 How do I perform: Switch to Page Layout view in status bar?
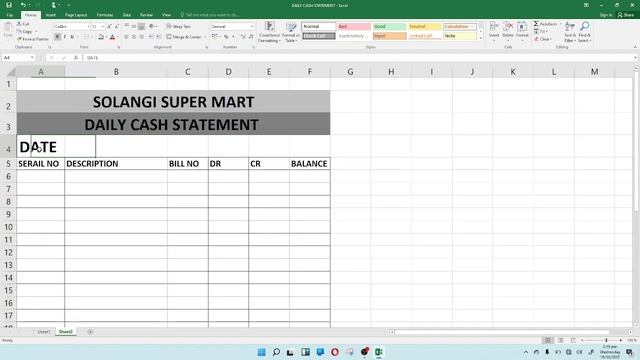[x=560, y=340]
